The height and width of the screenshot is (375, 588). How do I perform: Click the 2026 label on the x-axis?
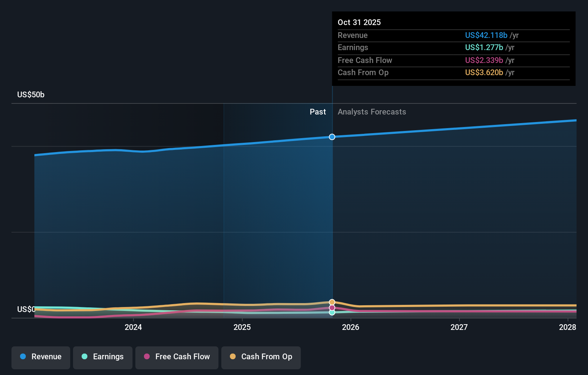pos(351,327)
